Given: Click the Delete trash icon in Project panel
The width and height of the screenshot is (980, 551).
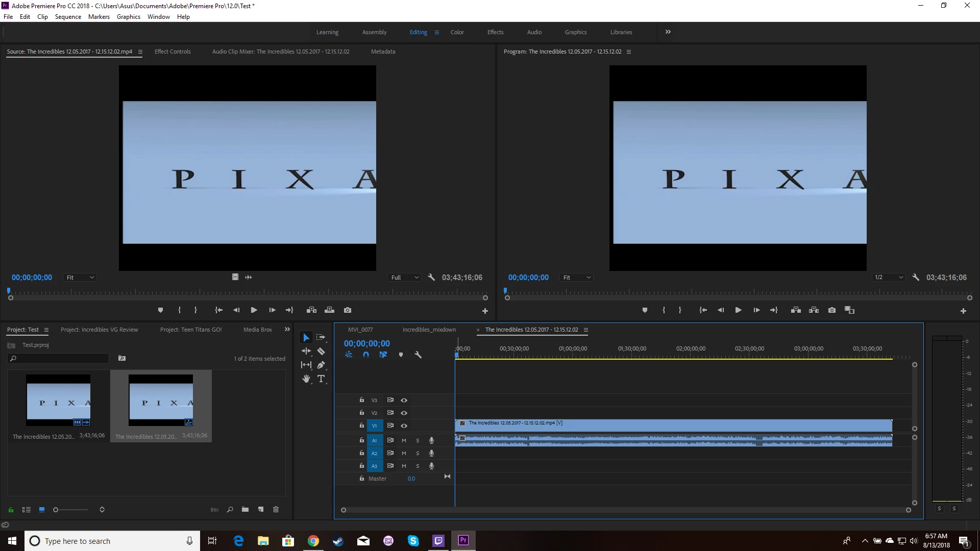Looking at the screenshot, I should (276, 509).
